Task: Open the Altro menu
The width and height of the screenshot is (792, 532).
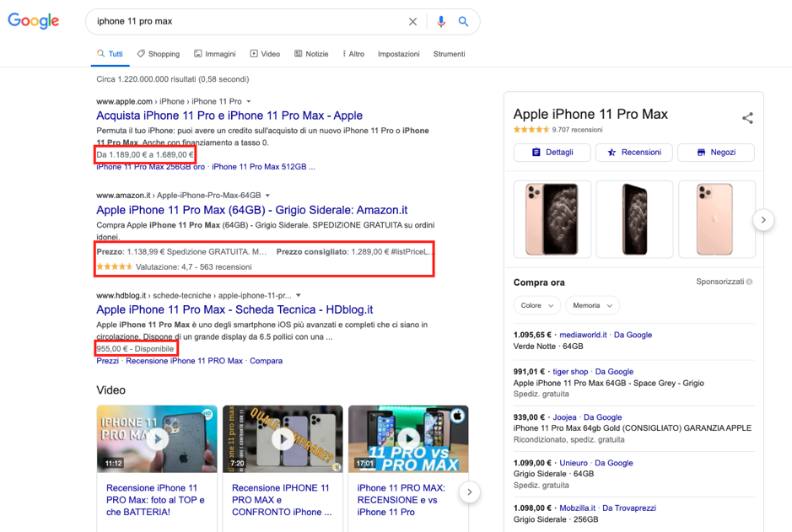Action: pyautogui.click(x=353, y=53)
